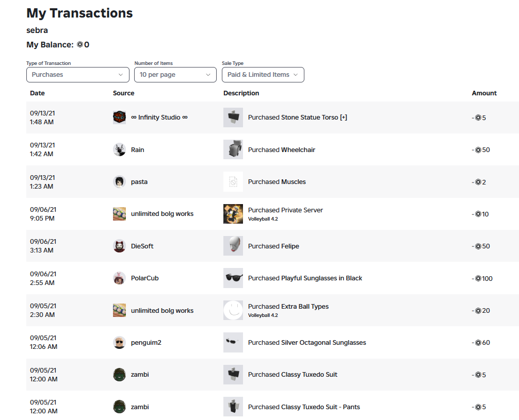Open the Wheelchair item thumbnail
The height and width of the screenshot is (420, 519).
click(233, 149)
